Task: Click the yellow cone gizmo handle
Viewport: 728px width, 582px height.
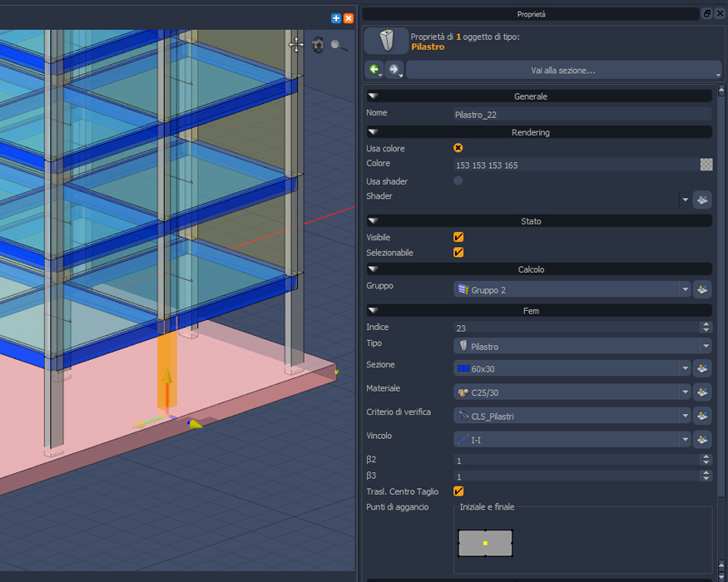Action: tap(195, 424)
